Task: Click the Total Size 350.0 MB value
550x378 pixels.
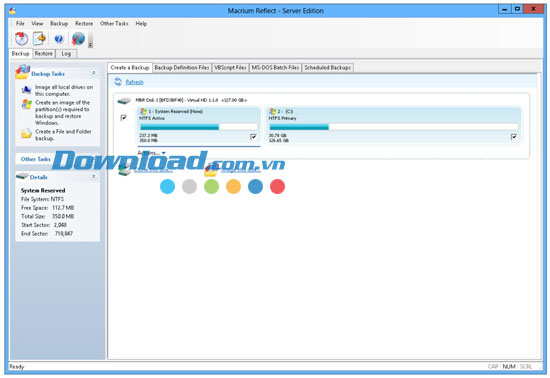Action: tap(63, 216)
